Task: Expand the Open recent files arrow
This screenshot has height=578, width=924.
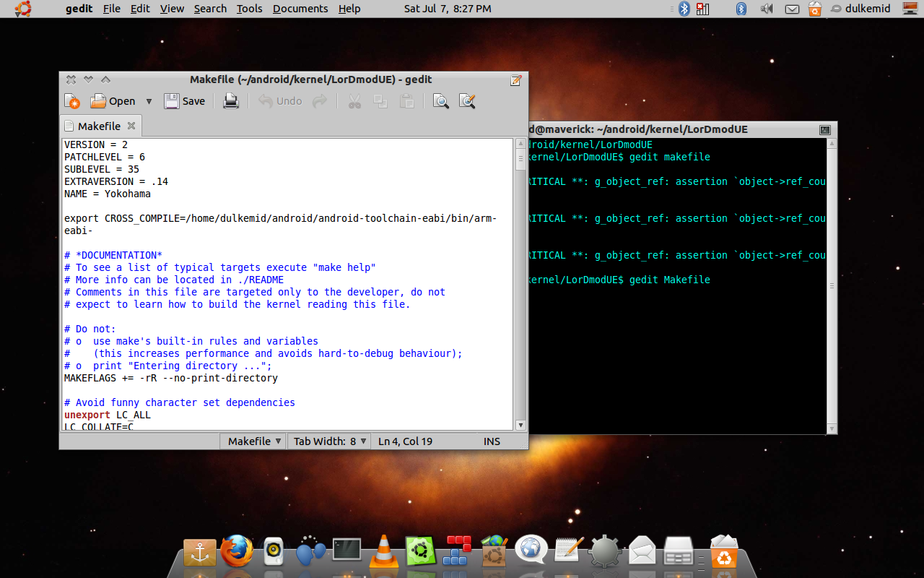Action: [149, 101]
